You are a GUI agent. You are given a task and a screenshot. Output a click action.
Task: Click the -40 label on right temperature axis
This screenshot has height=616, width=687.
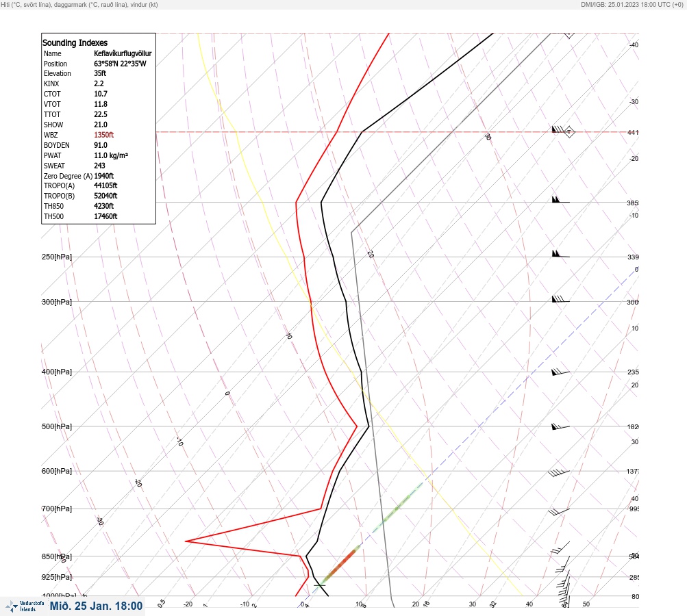[x=634, y=44]
